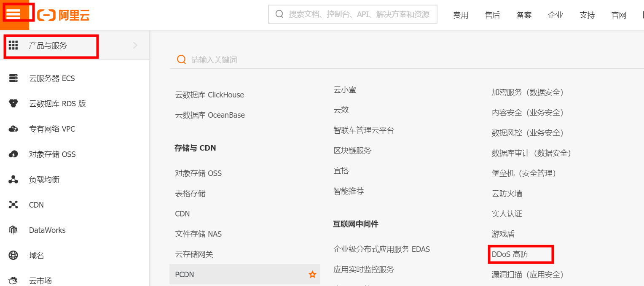Click the DataWorks sidebar icon
644x286 pixels.
[x=13, y=230]
